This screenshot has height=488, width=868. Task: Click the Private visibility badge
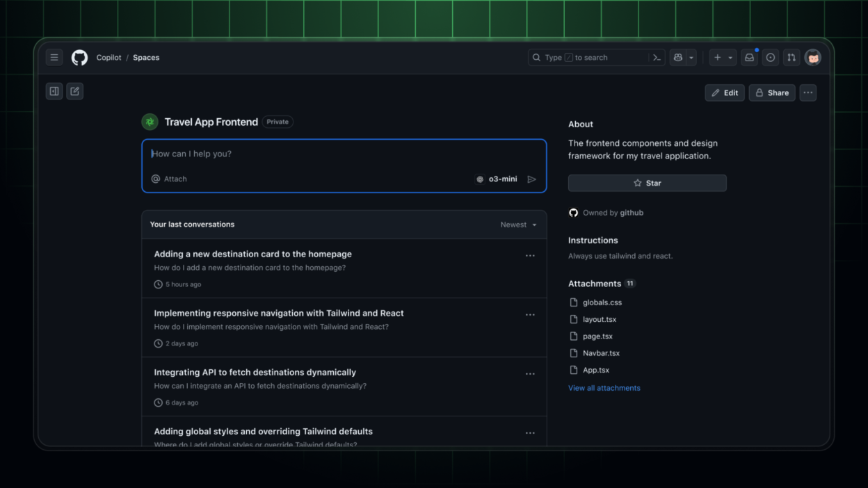278,122
